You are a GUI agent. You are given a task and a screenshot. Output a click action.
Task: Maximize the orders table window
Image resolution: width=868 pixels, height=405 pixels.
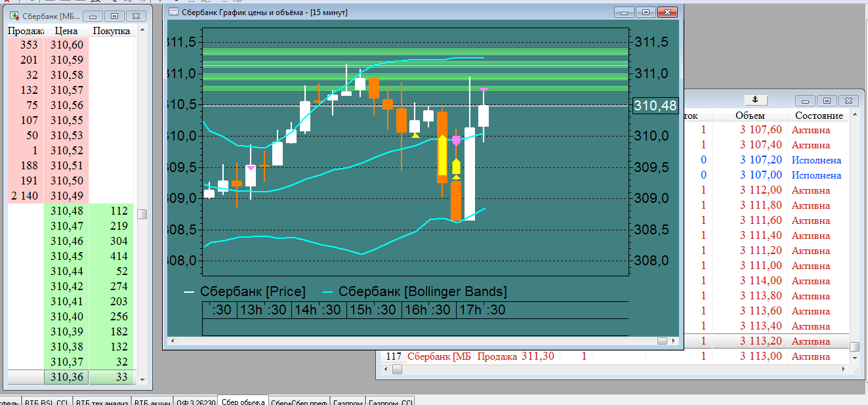pyautogui.click(x=827, y=100)
